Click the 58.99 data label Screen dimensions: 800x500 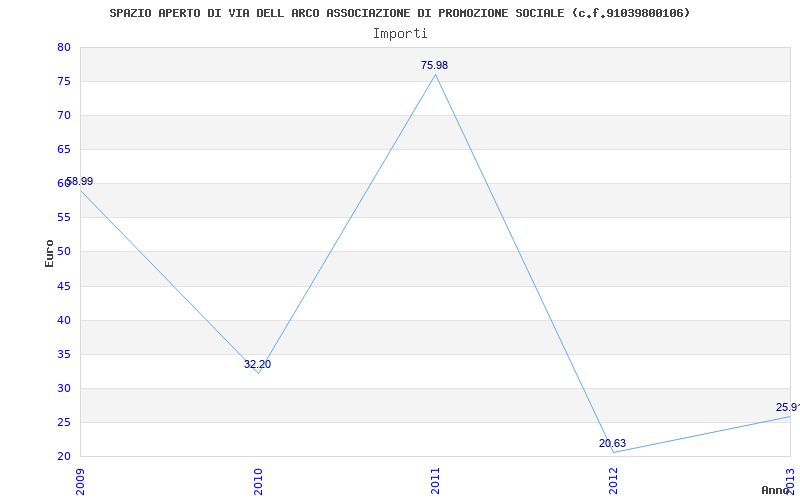[80, 182]
